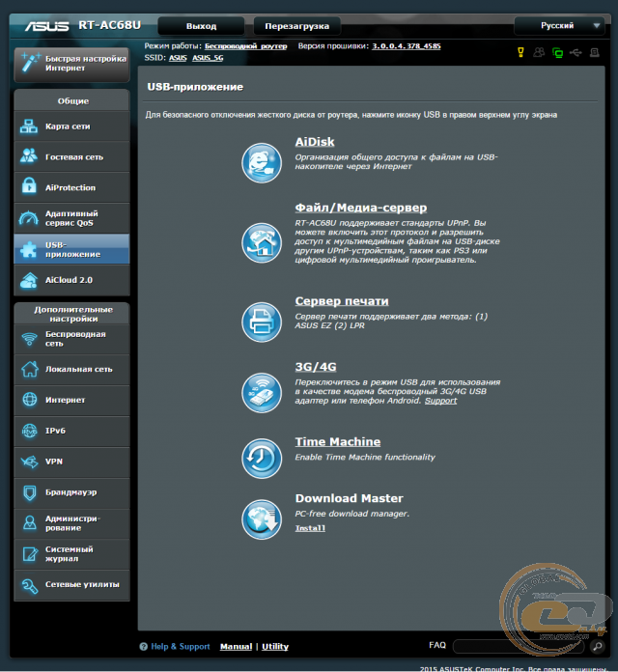Open Системный журнал
The height and width of the screenshot is (672, 618).
point(72,554)
